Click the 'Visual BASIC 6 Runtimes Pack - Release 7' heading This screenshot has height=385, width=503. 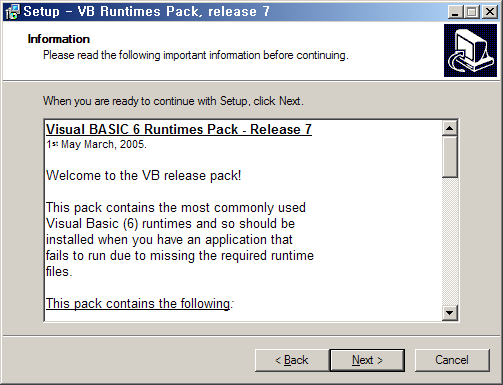click(x=179, y=129)
